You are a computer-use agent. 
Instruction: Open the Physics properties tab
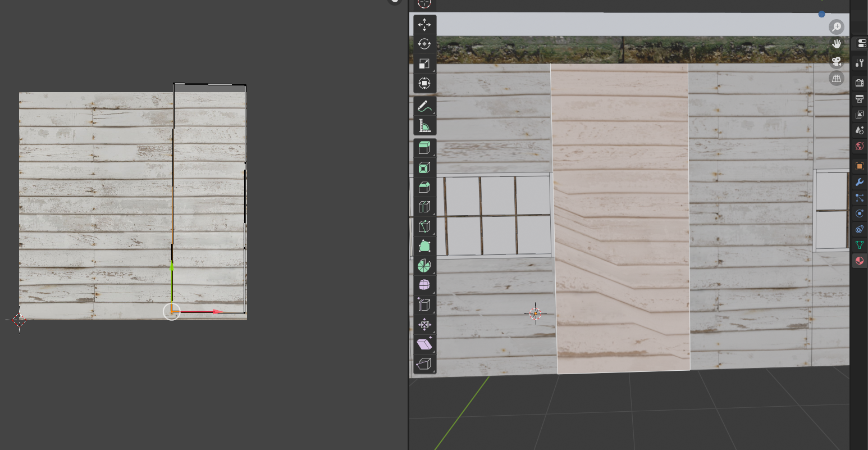pyautogui.click(x=860, y=213)
